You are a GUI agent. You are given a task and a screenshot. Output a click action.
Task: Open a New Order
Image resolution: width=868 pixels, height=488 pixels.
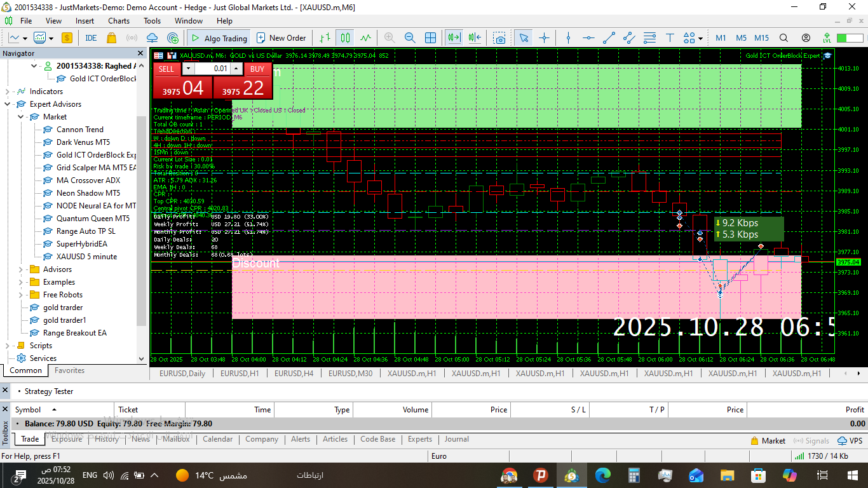281,38
